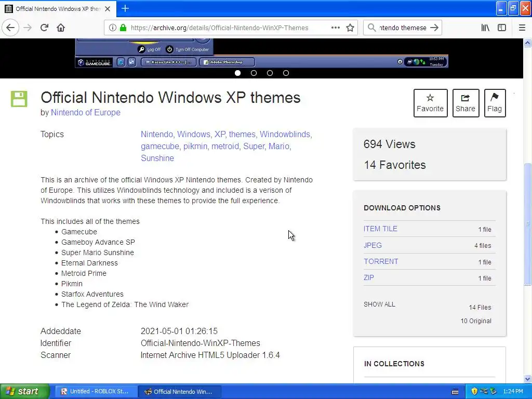Viewport: 532px width, 399px height.
Task: Open the Super topic link
Action: pyautogui.click(x=254, y=146)
